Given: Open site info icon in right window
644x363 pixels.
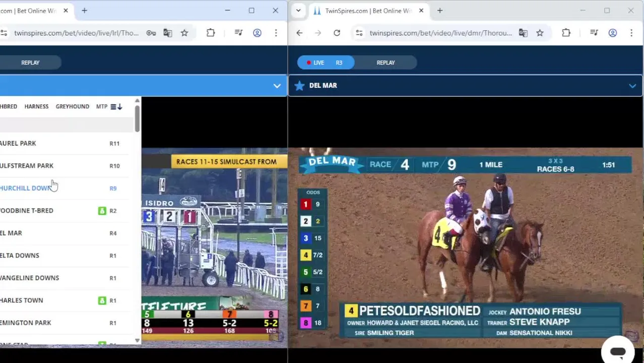Looking at the screenshot, I should click(x=359, y=33).
